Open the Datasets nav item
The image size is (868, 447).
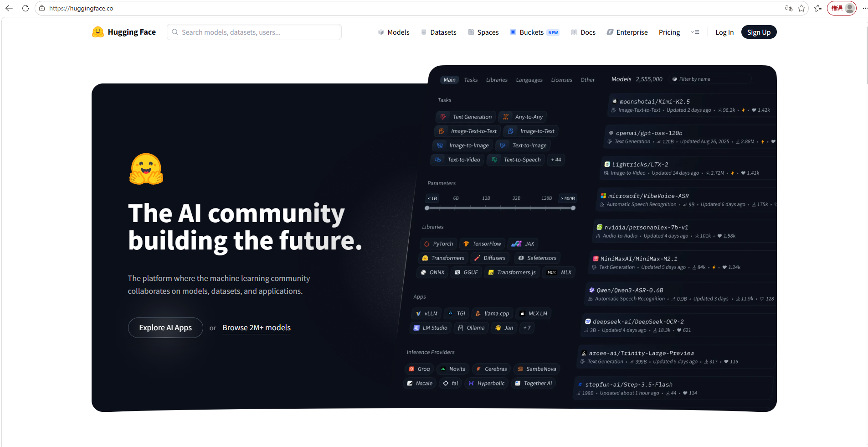[438, 32]
